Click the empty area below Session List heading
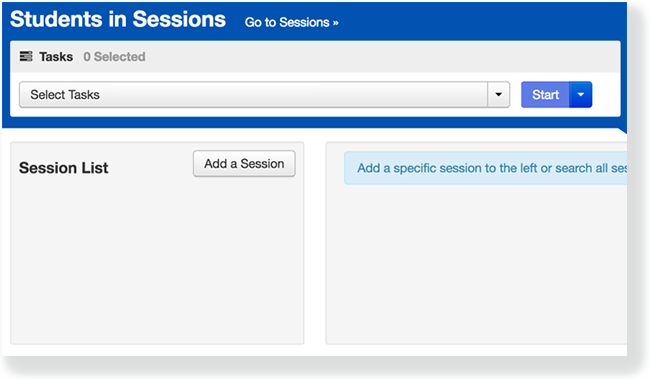The height and width of the screenshot is (379, 650). [x=157, y=261]
